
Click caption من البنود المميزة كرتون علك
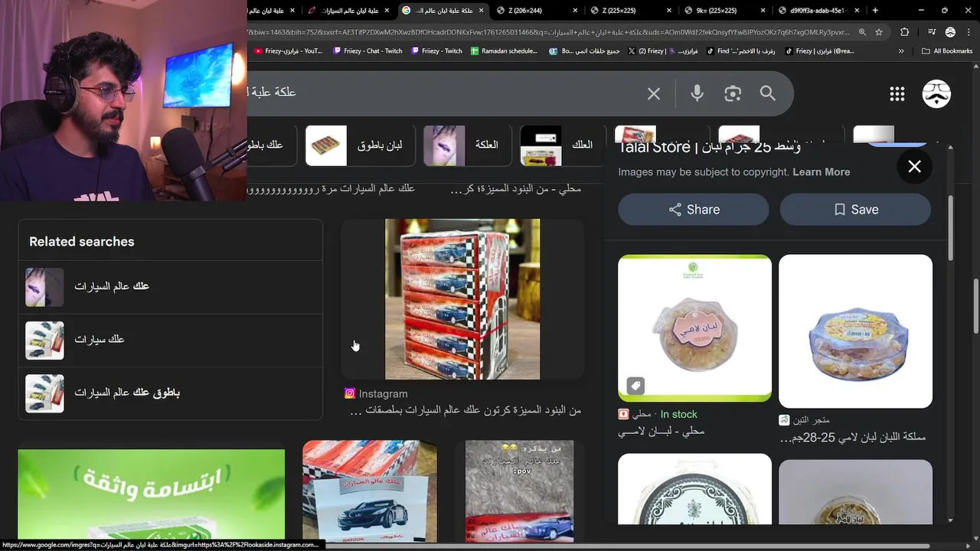[465, 411]
